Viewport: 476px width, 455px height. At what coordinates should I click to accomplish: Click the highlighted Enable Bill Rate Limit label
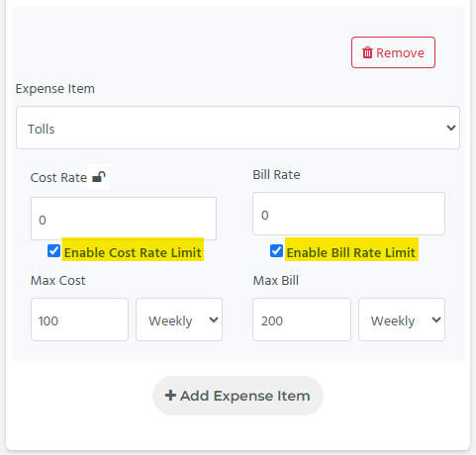(x=351, y=252)
